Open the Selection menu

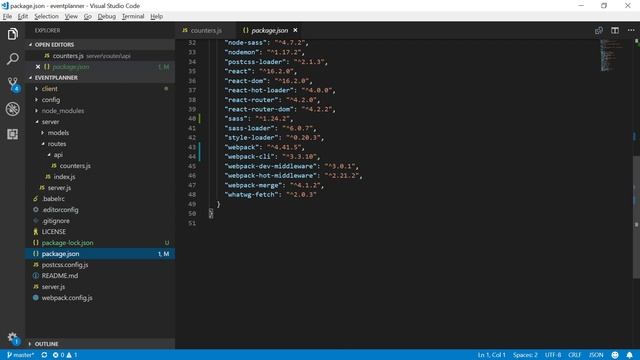click(46, 16)
